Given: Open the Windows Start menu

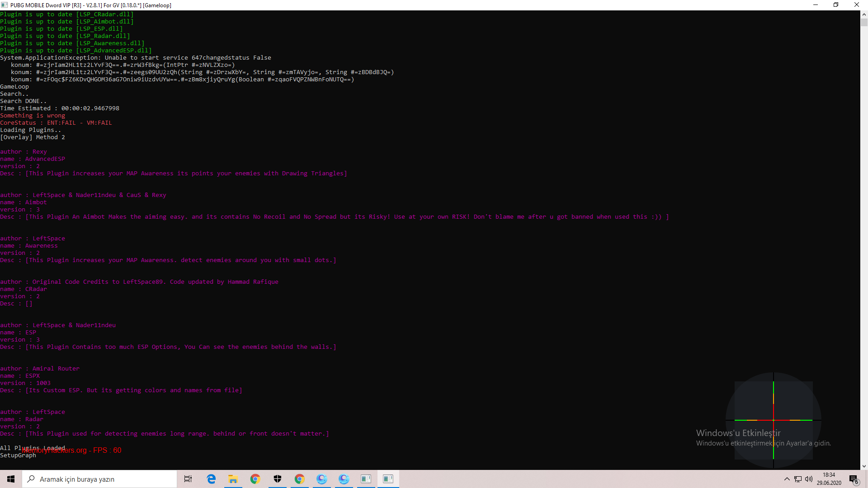Looking at the screenshot, I should tap(11, 479).
